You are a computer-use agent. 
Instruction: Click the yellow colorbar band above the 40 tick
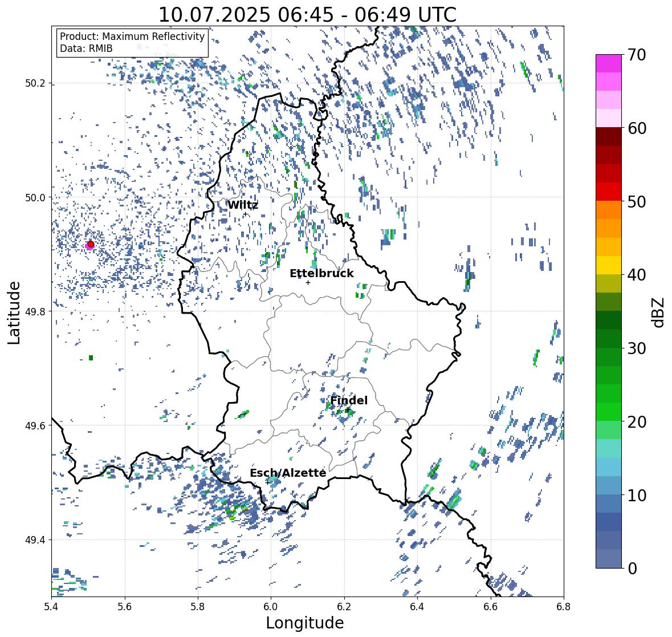pyautogui.click(x=609, y=265)
